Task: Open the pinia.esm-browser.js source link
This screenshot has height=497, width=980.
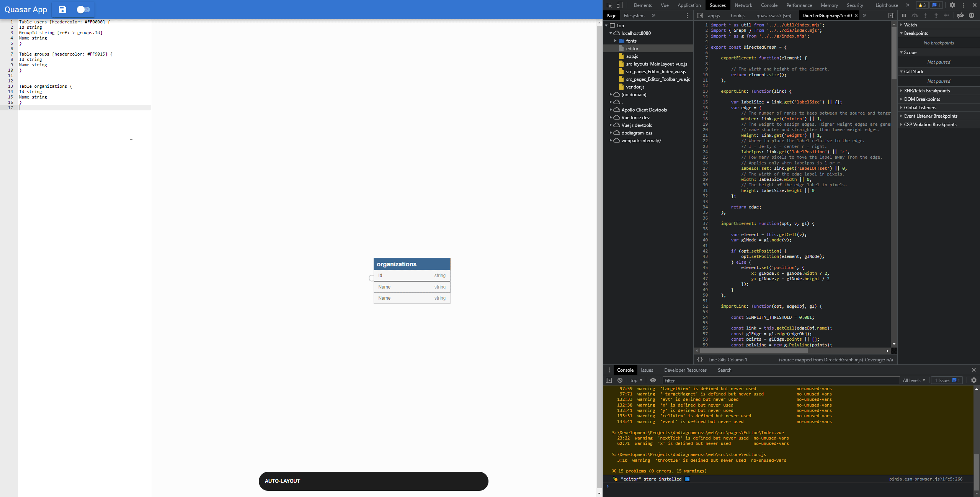Action: pyautogui.click(x=925, y=479)
